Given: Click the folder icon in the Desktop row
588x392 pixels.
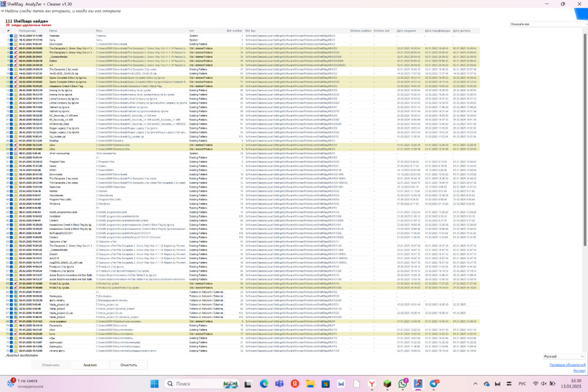Looking at the screenshot, I should pyautogui.click(x=15, y=140).
